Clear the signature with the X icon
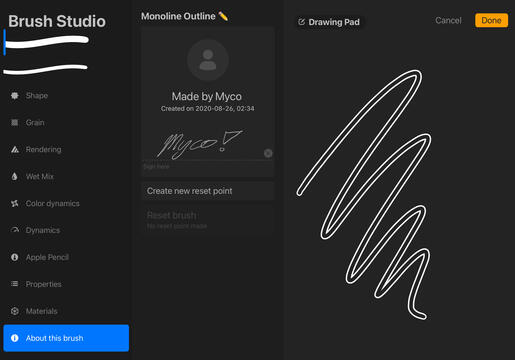515x360 pixels. (x=268, y=153)
